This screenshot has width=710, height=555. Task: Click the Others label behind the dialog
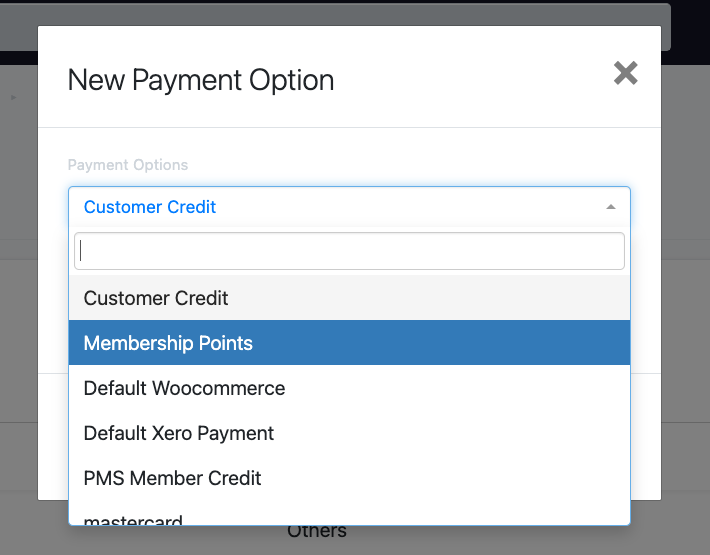(317, 533)
